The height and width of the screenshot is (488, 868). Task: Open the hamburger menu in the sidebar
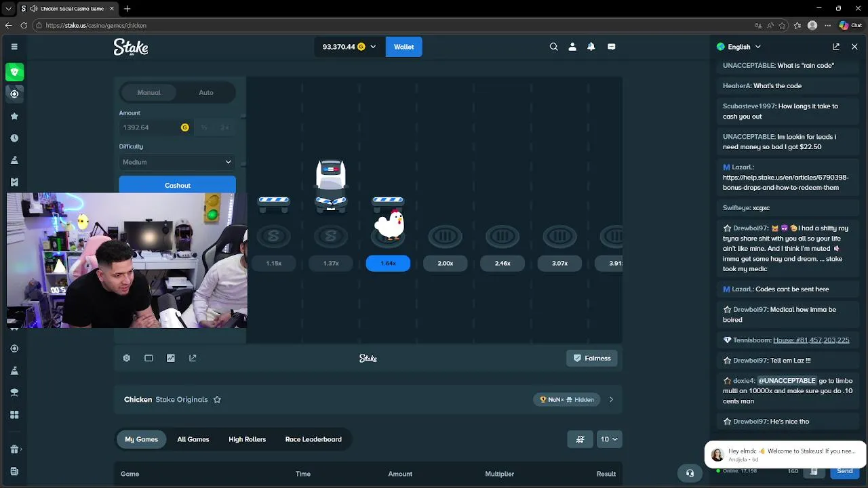click(x=14, y=47)
